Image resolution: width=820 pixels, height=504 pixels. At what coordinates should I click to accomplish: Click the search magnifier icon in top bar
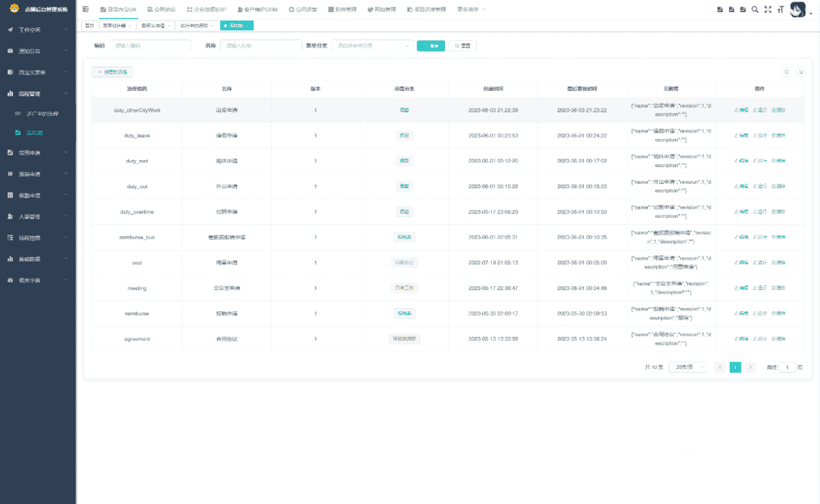[755, 9]
